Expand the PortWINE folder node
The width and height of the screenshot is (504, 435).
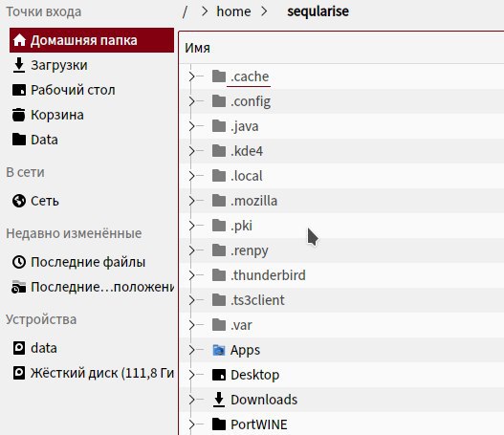[x=192, y=424]
